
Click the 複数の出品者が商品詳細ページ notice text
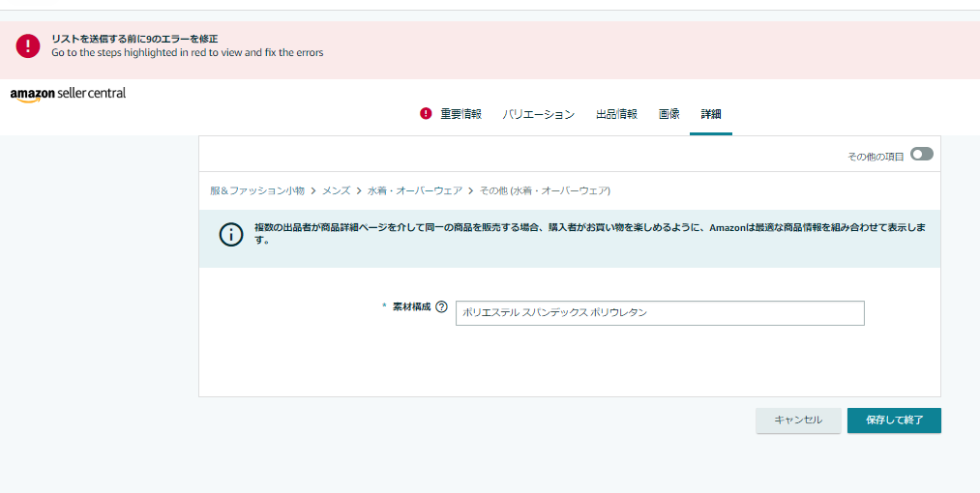590,234
